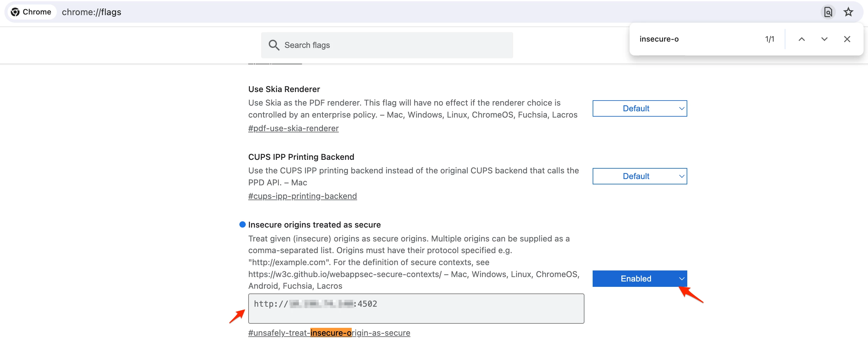This screenshot has height=348, width=868.
Task: Click the insecure origins URL text box
Action: click(x=416, y=309)
